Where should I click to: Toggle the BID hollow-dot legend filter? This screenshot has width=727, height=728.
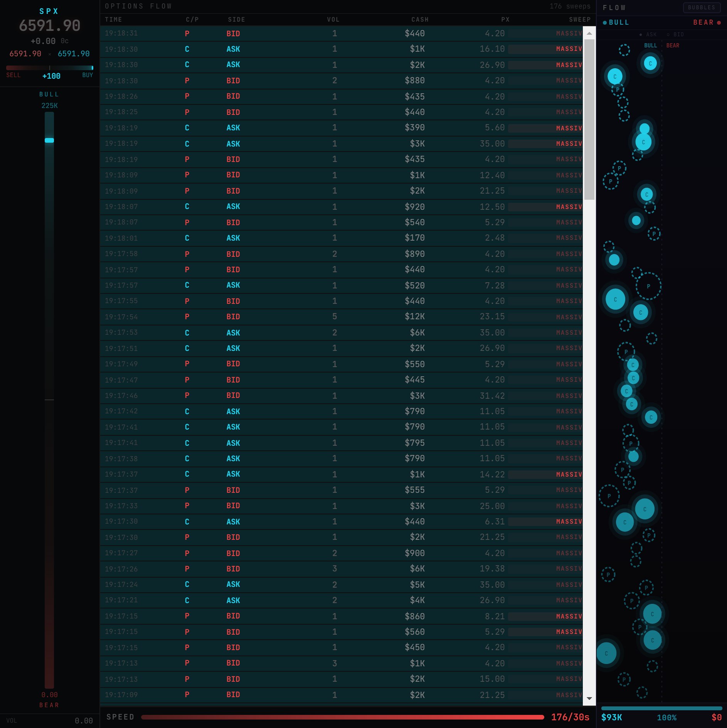[675, 35]
